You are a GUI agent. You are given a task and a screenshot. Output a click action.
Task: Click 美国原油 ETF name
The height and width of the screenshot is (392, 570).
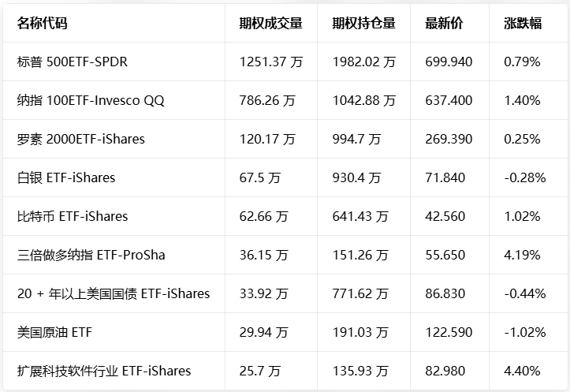[x=54, y=332]
